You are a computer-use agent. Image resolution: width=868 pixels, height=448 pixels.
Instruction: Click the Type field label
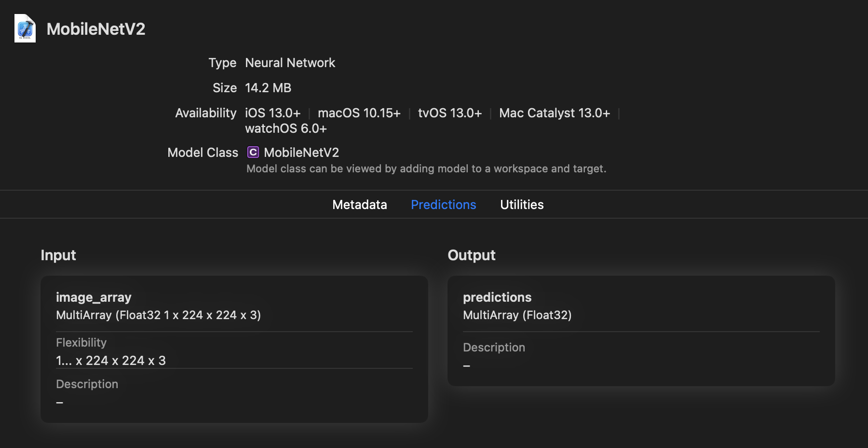pyautogui.click(x=222, y=63)
